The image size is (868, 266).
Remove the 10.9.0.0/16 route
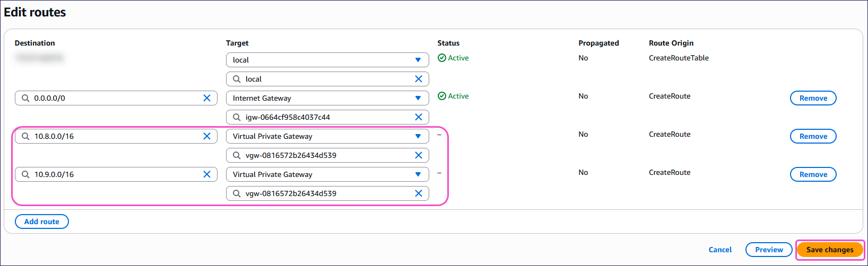coord(813,174)
